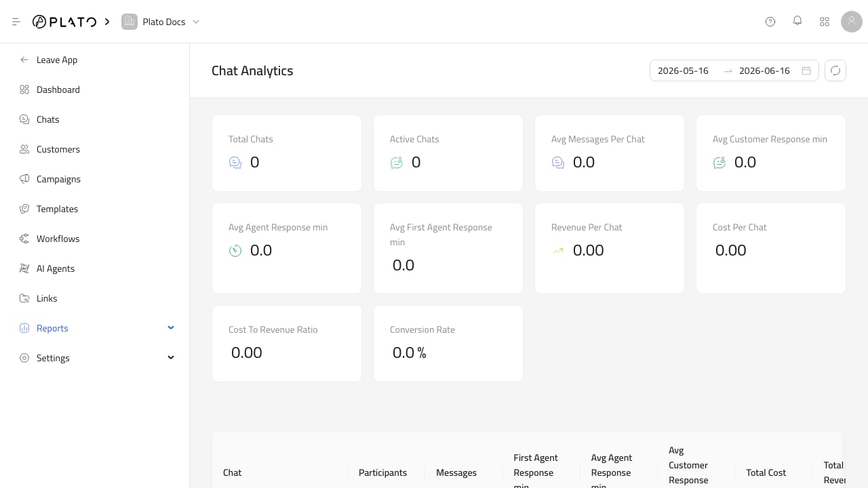Click the Total Cost column header
This screenshot has height=488, width=868.
pos(766,472)
